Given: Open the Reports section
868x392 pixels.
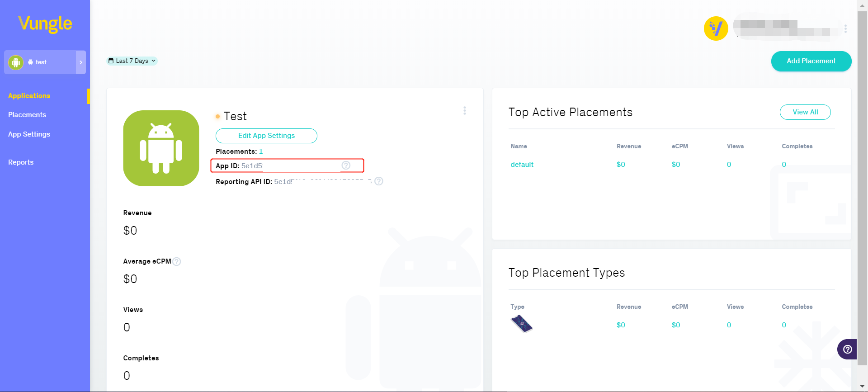Looking at the screenshot, I should 21,162.
